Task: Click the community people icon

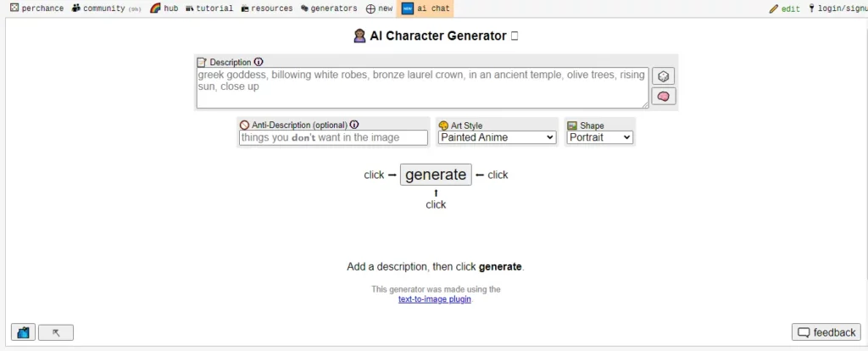Action: point(75,8)
